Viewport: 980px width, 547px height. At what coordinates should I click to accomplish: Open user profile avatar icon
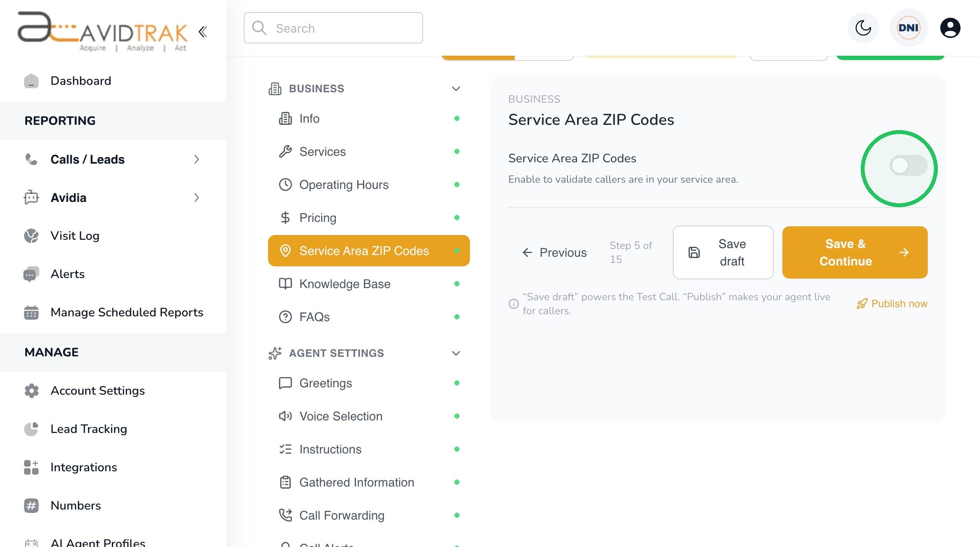[x=950, y=28]
